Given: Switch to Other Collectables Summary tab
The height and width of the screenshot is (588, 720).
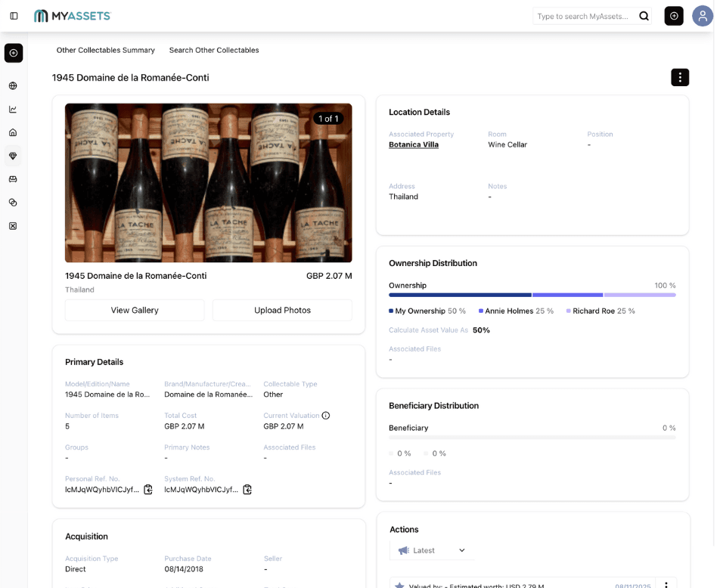Looking at the screenshot, I should click(105, 50).
